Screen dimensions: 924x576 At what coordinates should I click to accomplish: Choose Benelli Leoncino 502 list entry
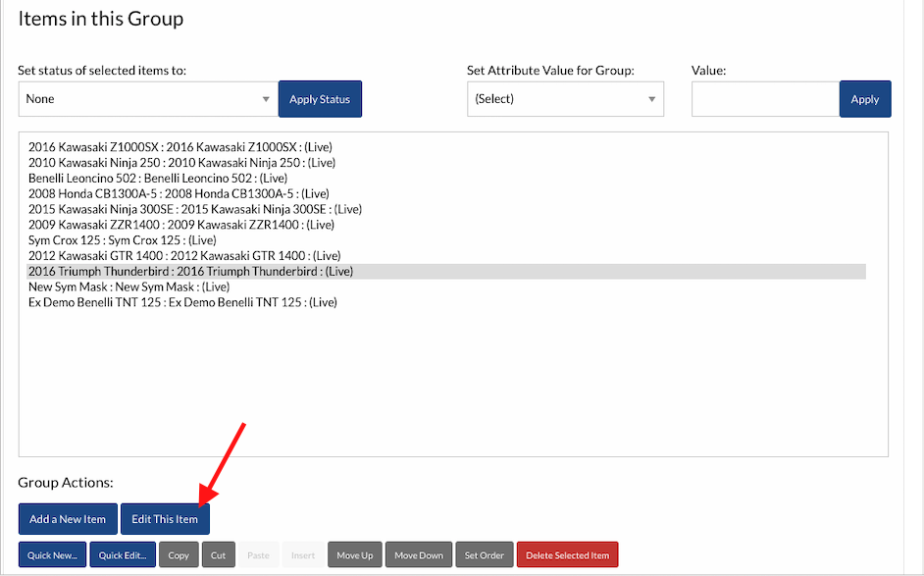pyautogui.click(x=157, y=179)
